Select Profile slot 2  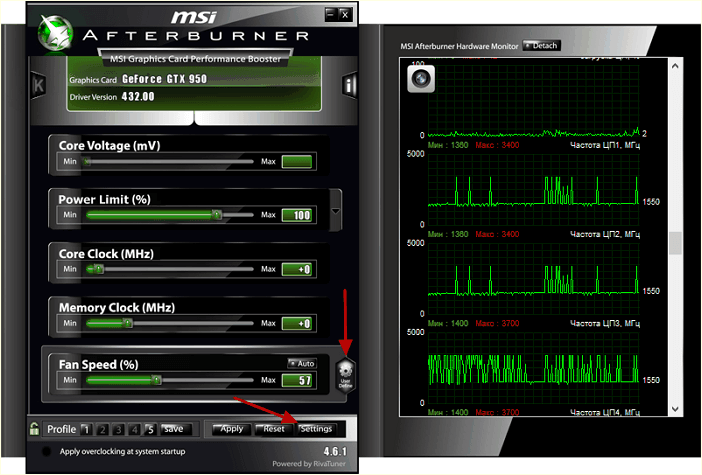[103, 429]
